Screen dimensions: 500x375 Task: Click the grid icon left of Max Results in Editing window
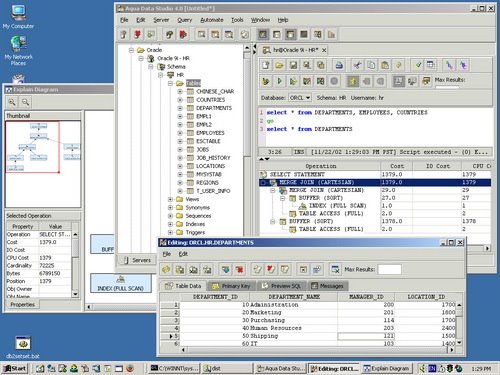click(x=335, y=269)
